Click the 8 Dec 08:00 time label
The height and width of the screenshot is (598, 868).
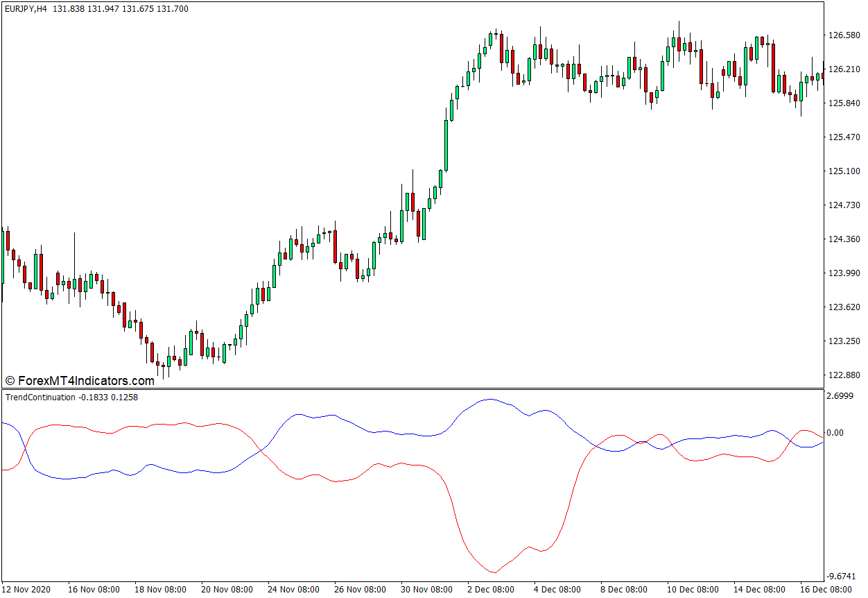pos(625,590)
